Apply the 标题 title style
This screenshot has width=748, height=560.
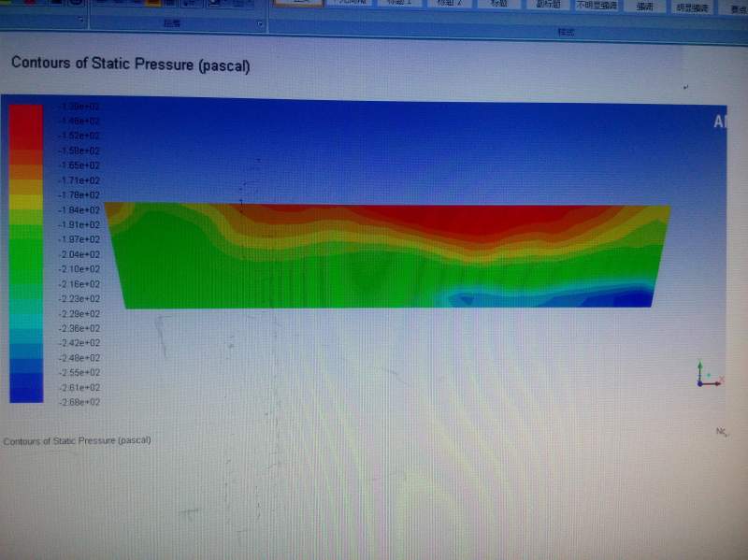(498, 4)
